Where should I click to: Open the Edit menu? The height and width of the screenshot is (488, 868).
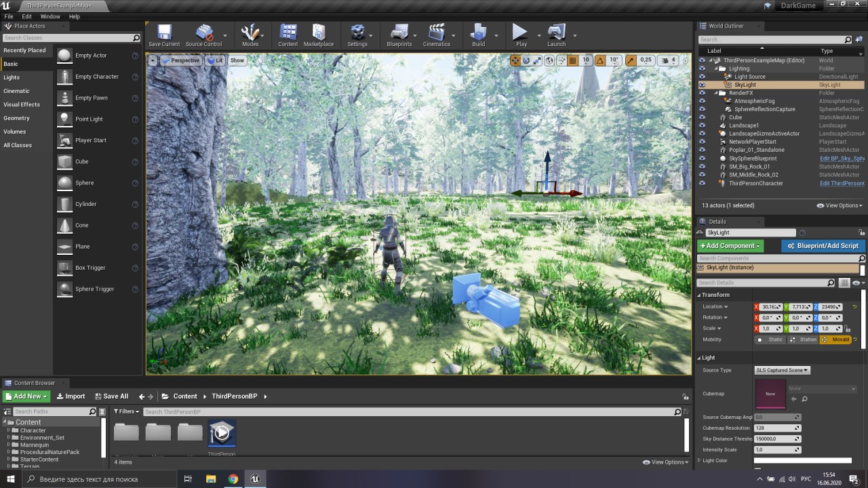pyautogui.click(x=27, y=16)
